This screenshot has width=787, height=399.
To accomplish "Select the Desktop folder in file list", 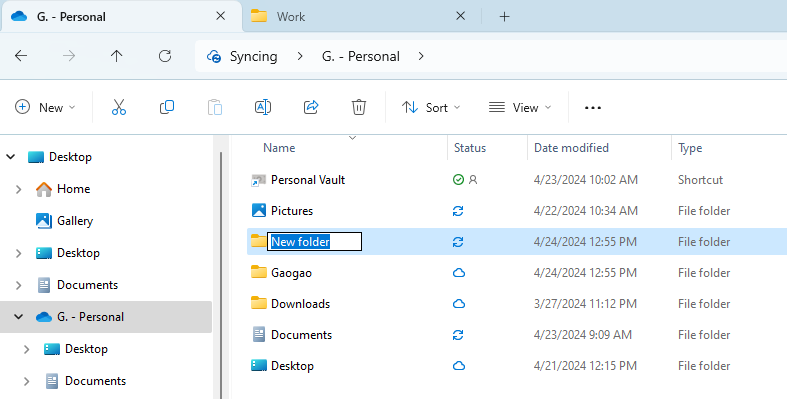I will coord(292,366).
